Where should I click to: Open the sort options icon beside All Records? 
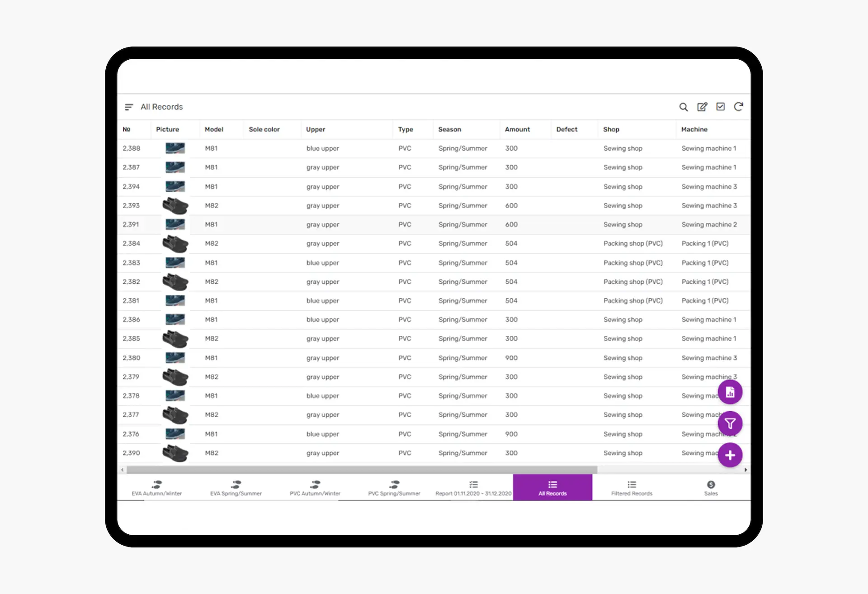[x=129, y=107]
